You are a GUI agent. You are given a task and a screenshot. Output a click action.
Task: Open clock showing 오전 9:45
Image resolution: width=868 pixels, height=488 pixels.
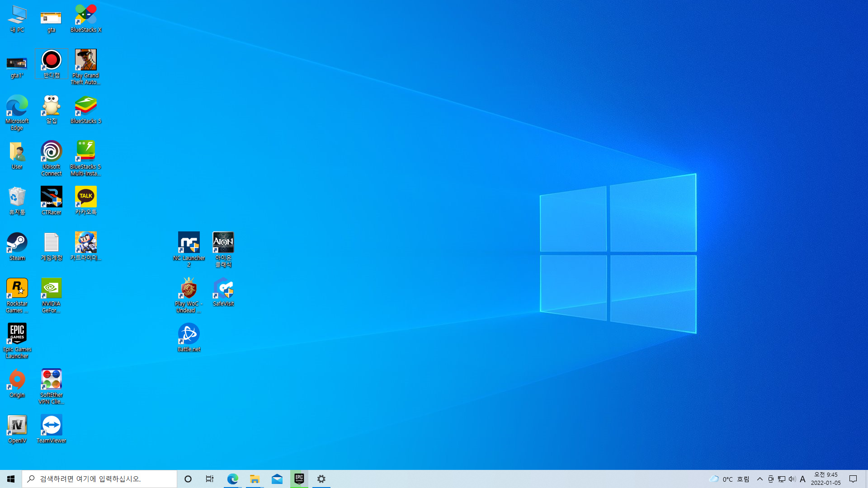[826, 479]
